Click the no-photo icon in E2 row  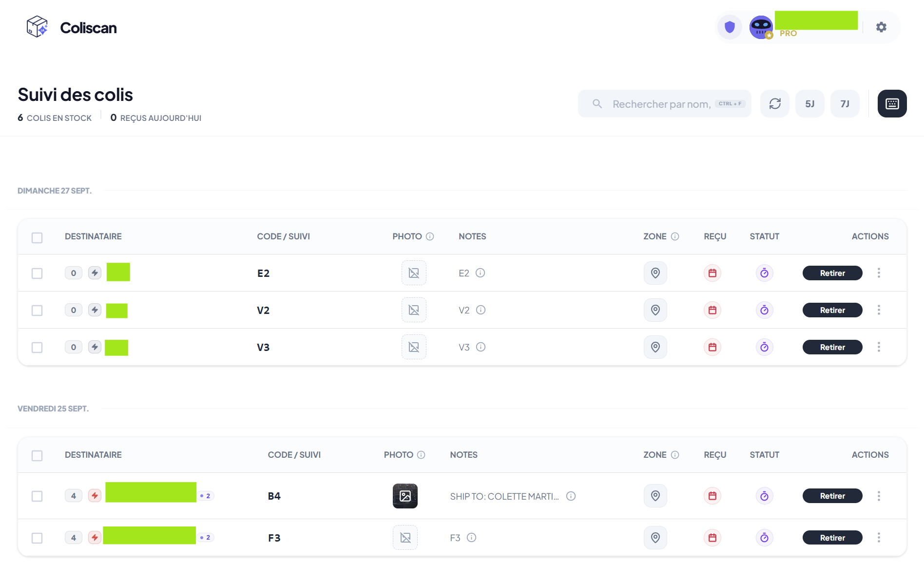click(414, 273)
